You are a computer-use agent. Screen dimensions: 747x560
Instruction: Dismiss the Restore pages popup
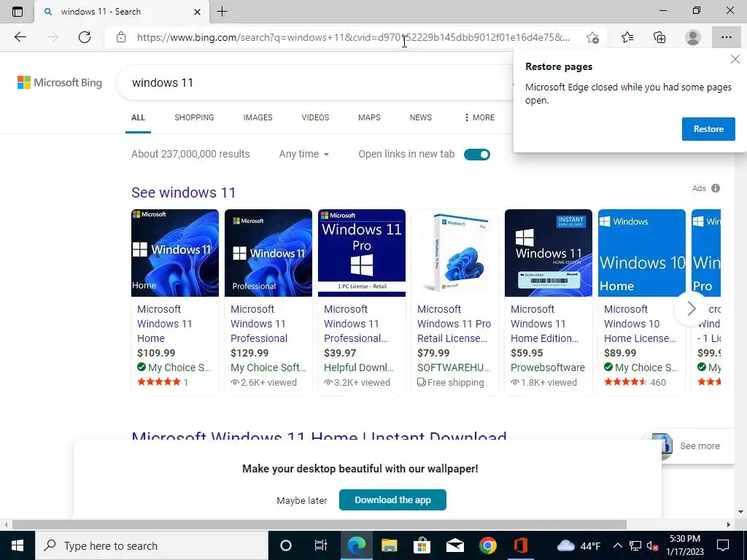[735, 59]
